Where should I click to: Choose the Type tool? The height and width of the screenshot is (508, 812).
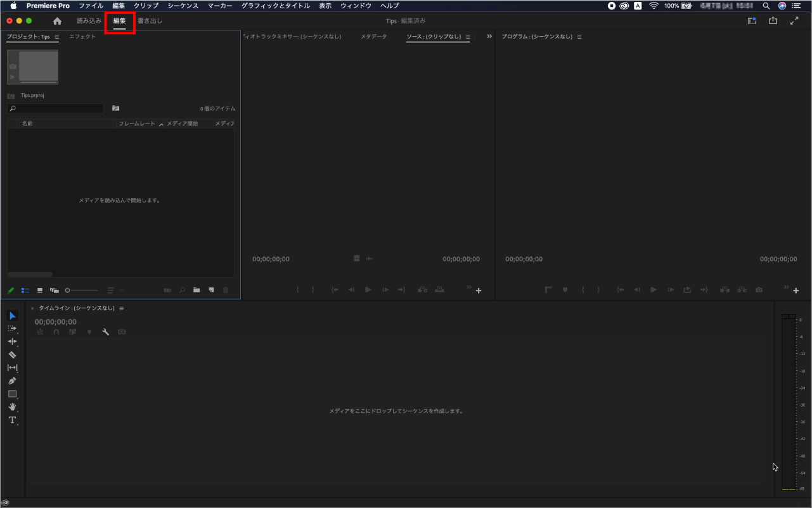tap(12, 420)
